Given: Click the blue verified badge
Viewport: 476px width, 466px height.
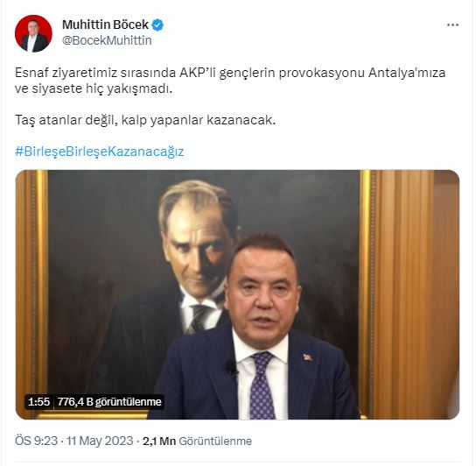Looking at the screenshot, I should click(157, 25).
